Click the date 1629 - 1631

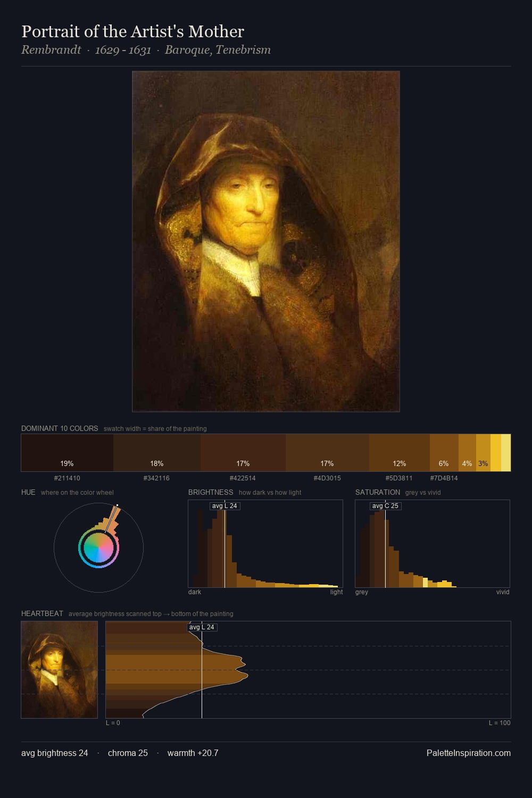(123, 50)
